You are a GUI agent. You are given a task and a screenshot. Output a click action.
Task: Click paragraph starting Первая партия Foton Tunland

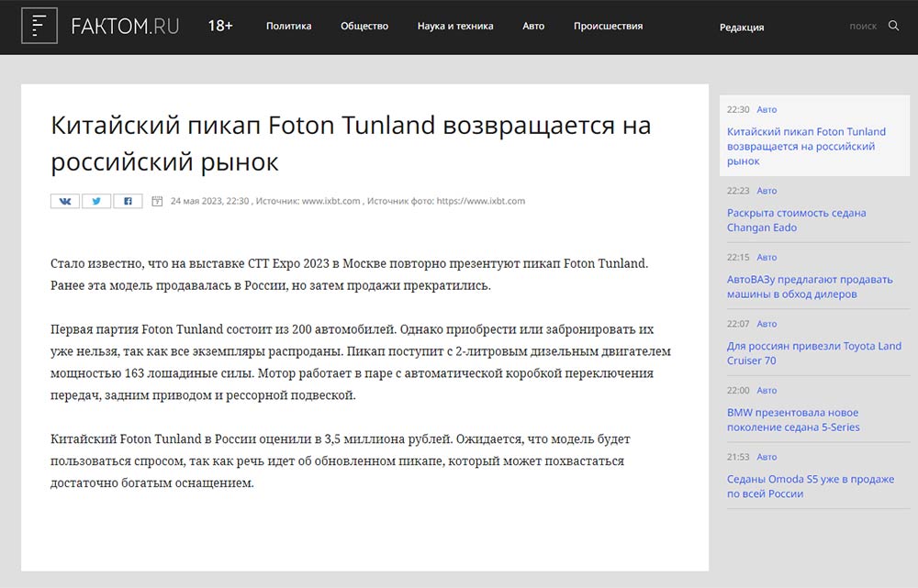tap(361, 362)
